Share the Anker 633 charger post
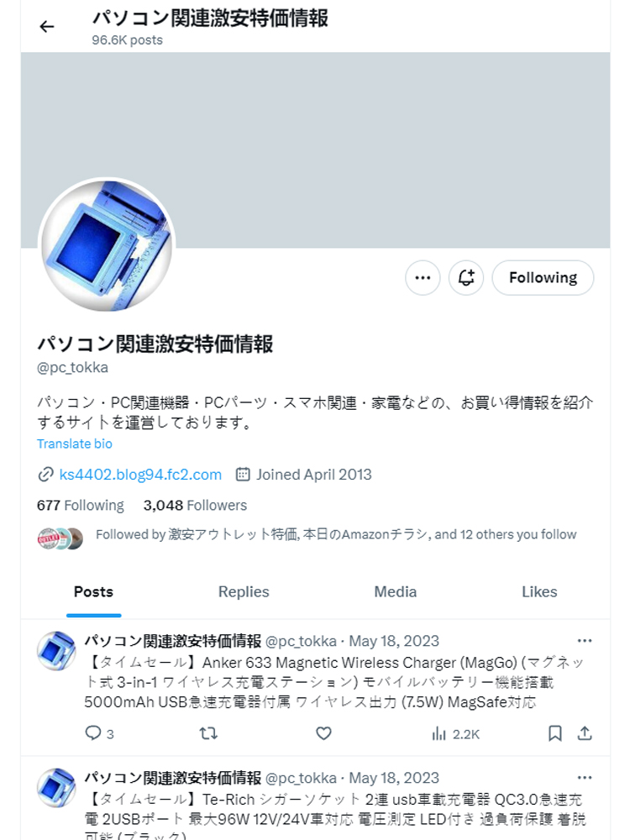Screen dimensions: 630x840 (x=585, y=733)
